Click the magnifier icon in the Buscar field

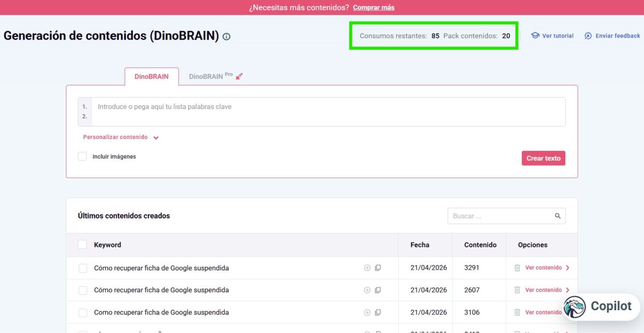pos(558,216)
